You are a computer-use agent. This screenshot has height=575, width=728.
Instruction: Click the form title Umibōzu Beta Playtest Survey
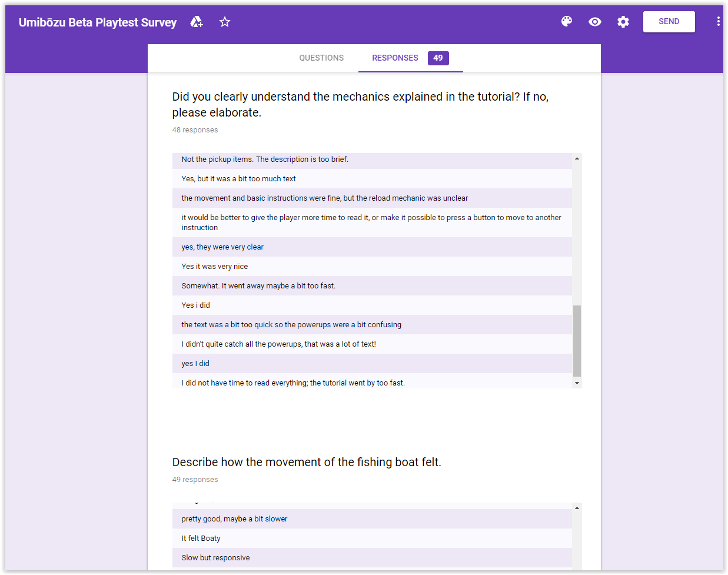[98, 22]
